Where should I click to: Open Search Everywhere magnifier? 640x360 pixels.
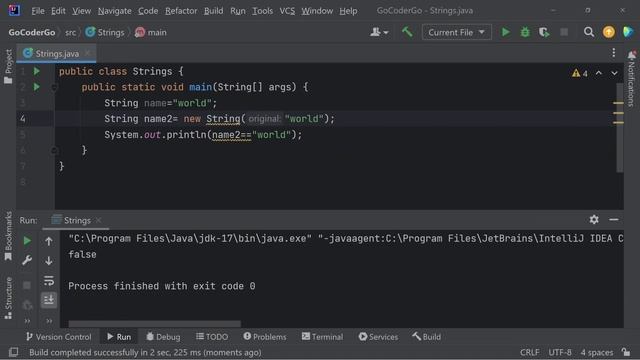(x=589, y=32)
